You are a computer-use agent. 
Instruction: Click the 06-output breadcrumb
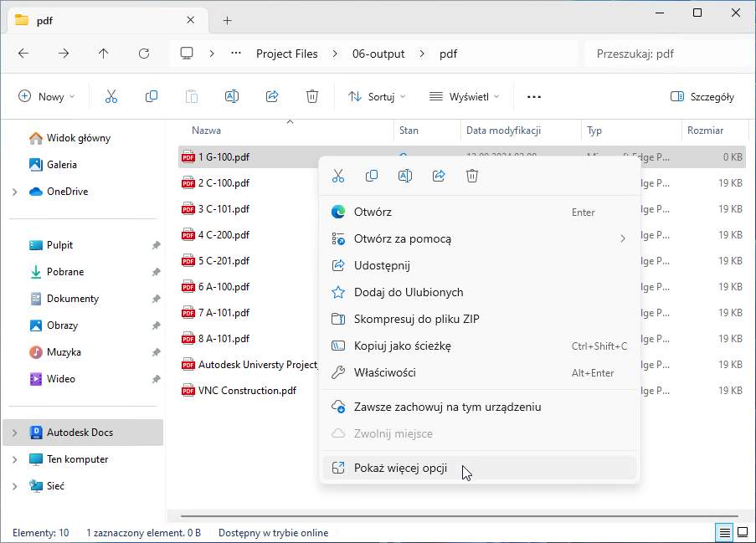378,54
